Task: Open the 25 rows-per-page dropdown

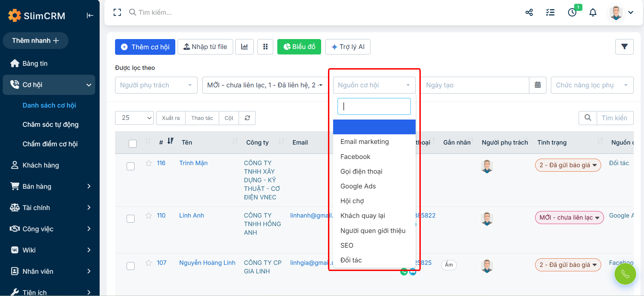Action: pyautogui.click(x=134, y=118)
